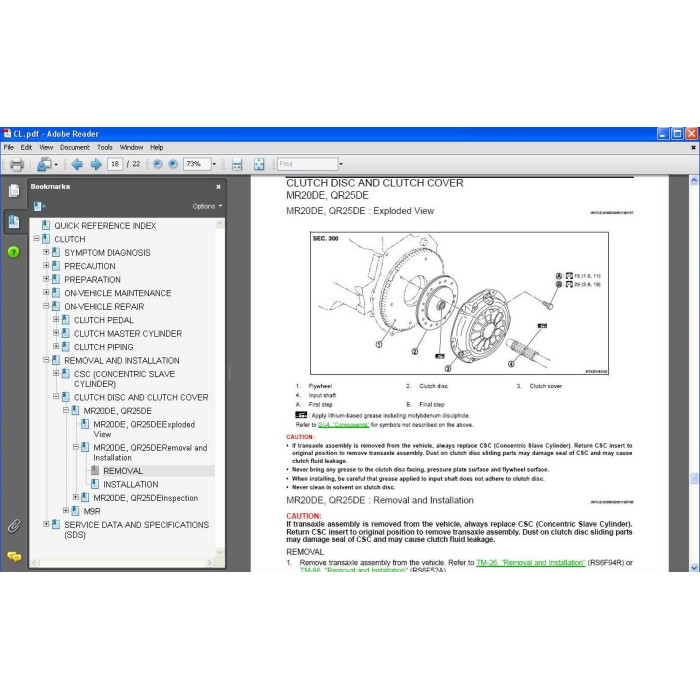
Task: Open the bookmarks Options dropdown
Action: click(207, 206)
